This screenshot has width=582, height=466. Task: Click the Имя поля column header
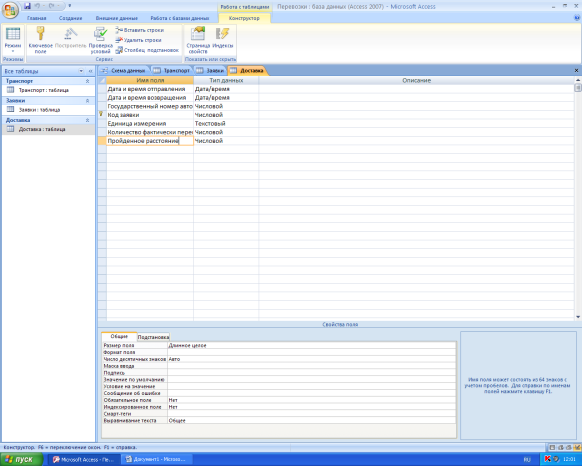tap(150, 80)
